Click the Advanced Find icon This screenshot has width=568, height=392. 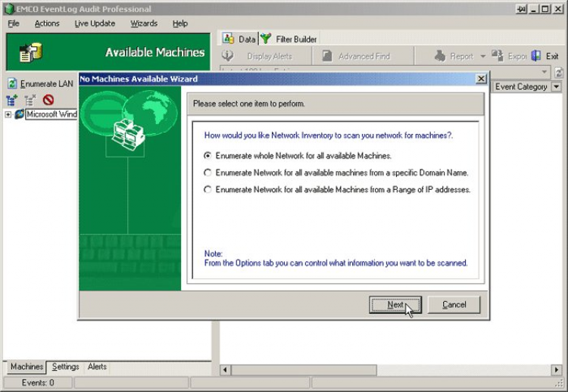(x=327, y=56)
